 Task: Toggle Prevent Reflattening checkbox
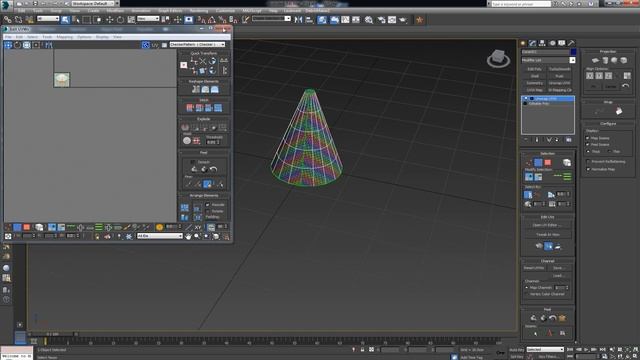[588, 162]
